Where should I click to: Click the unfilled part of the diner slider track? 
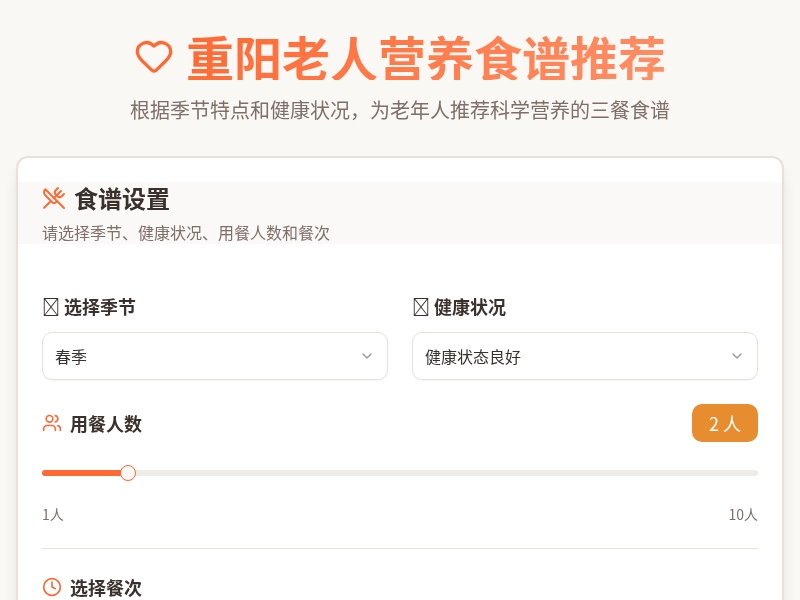click(450, 473)
